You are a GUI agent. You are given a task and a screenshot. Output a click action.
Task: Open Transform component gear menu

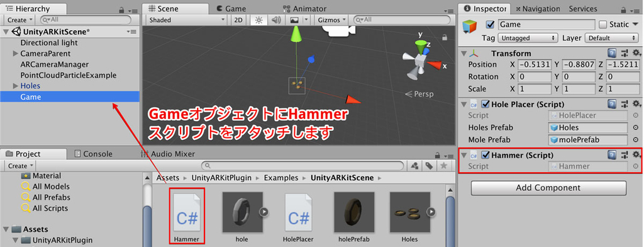(636, 53)
